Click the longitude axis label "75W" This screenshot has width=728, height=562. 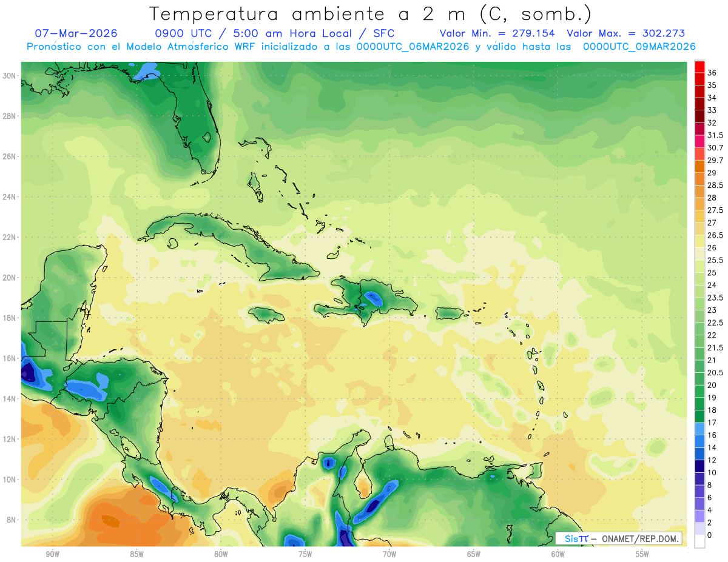(x=305, y=554)
